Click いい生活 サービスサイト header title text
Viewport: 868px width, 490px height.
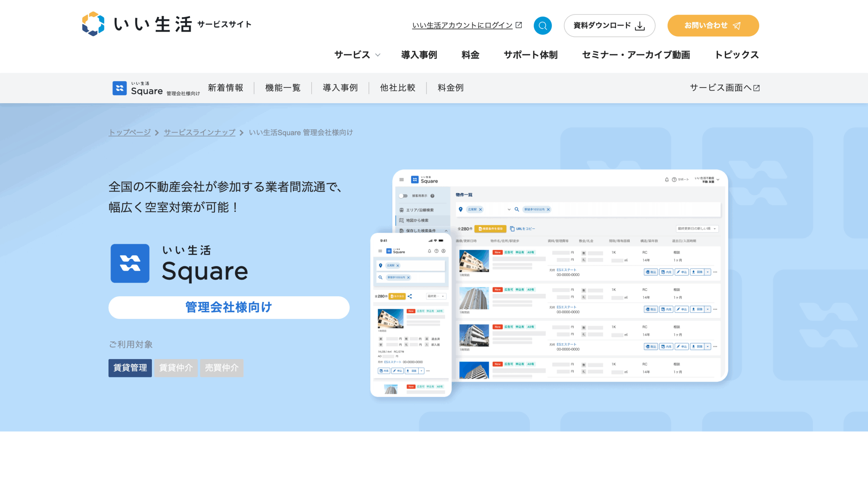click(182, 24)
